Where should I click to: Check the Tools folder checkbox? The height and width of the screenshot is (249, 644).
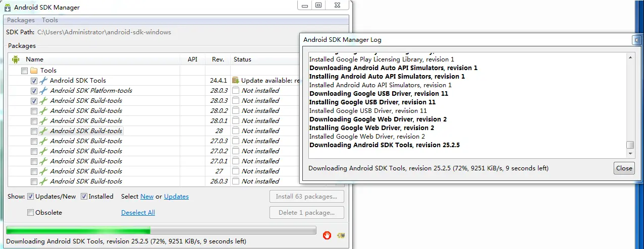click(24, 71)
